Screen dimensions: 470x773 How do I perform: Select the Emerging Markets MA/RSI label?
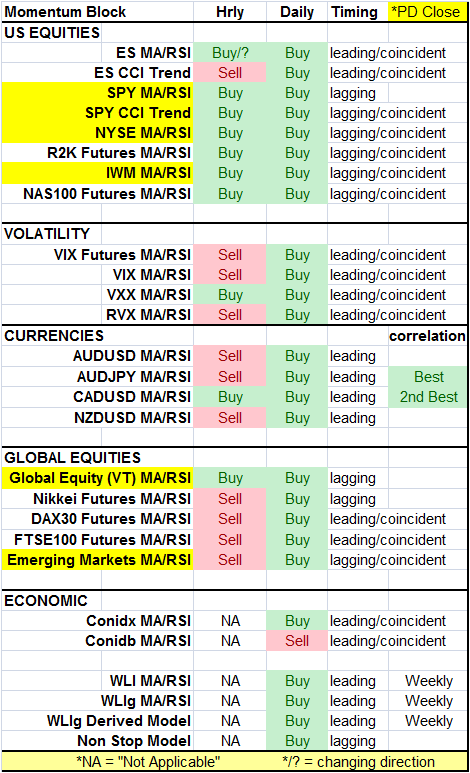(x=98, y=560)
